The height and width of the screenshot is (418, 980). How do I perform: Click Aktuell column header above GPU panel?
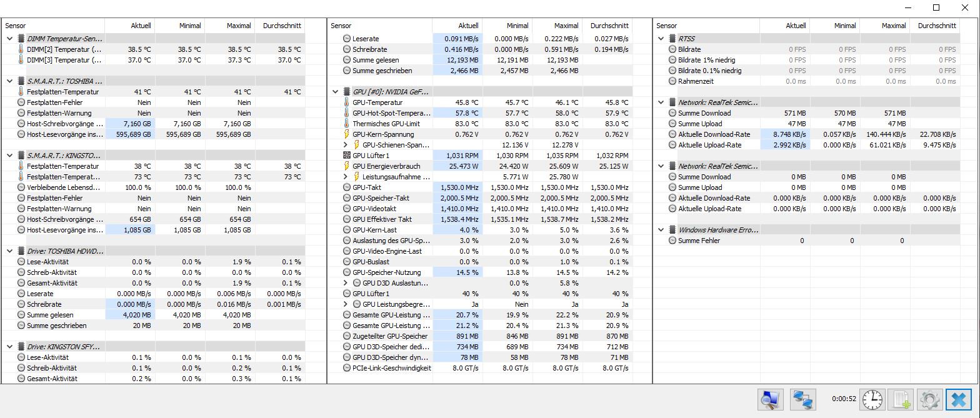pos(456,26)
